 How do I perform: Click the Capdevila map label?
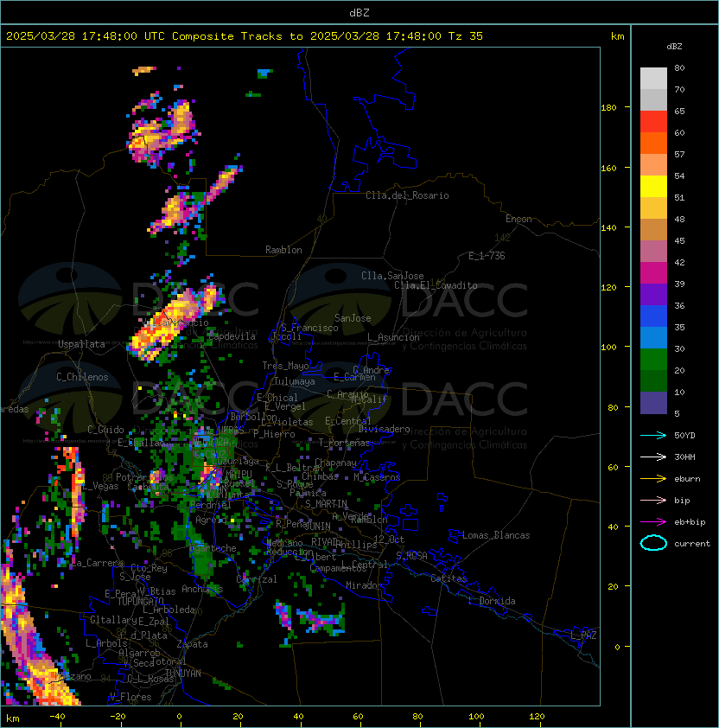232,336
